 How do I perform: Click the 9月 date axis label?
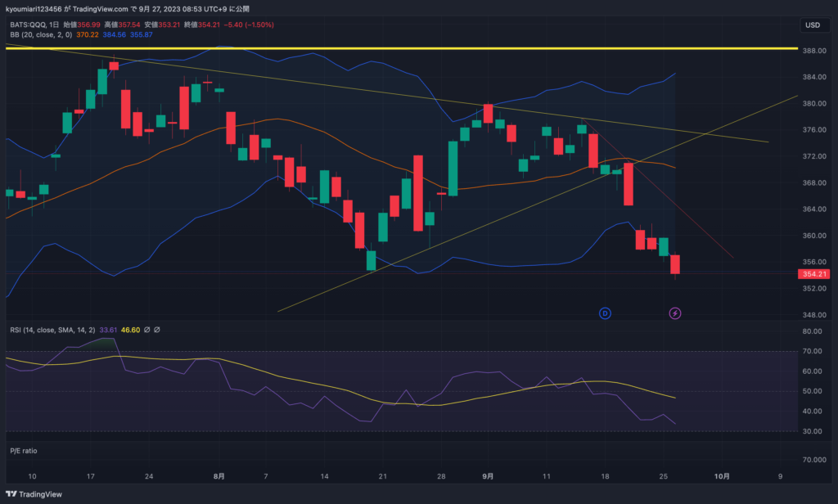[488, 476]
